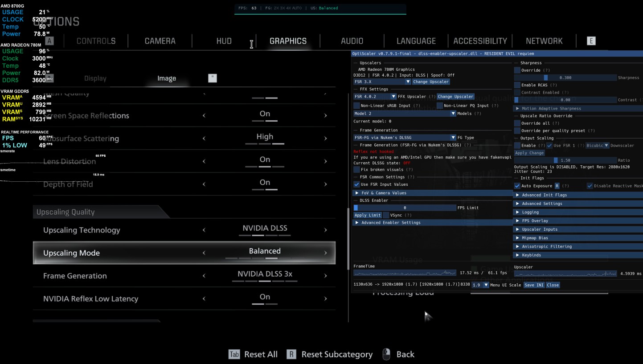The height and width of the screenshot is (364, 643).
Task: Open the FSR 3.X upscaler dropdown
Action: coord(382,82)
